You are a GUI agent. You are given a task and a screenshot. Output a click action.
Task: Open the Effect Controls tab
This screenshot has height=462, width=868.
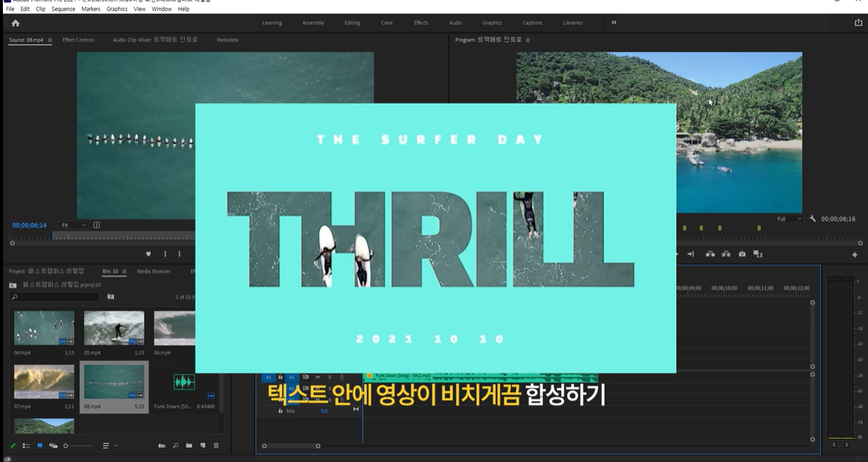click(78, 40)
